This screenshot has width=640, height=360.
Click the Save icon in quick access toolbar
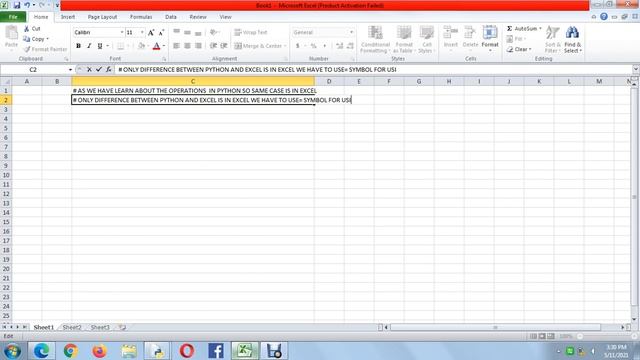(x=17, y=5)
